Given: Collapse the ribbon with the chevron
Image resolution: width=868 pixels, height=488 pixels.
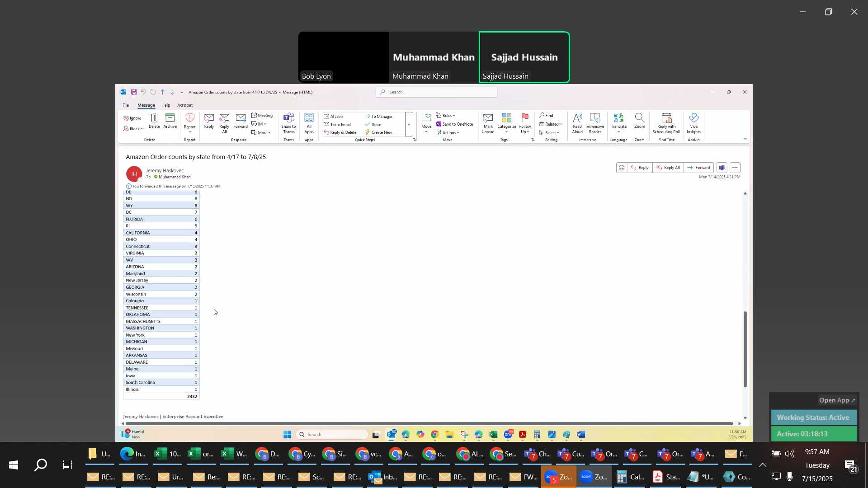Looking at the screenshot, I should point(745,139).
